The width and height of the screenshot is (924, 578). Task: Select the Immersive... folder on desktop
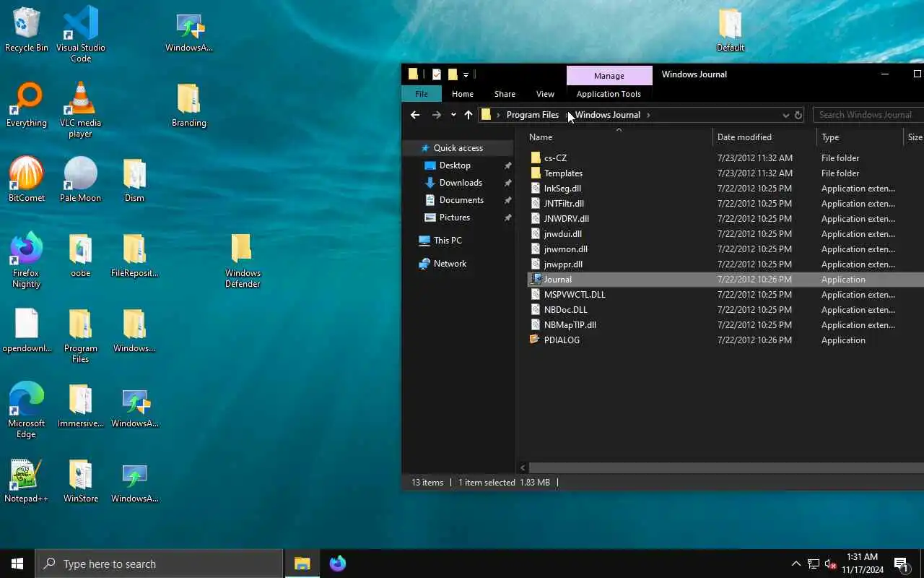(81, 405)
